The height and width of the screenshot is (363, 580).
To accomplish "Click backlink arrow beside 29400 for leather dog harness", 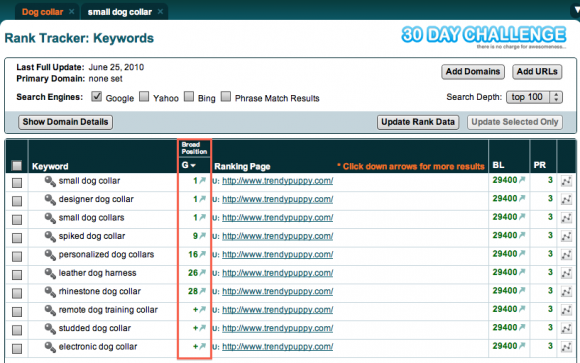I will [522, 272].
